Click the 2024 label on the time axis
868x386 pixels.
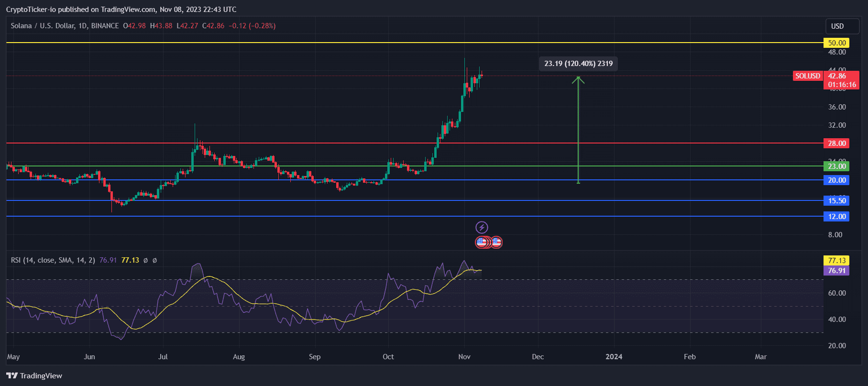point(614,357)
